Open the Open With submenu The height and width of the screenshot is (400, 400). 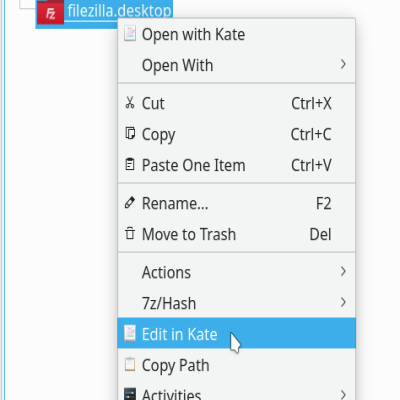(x=237, y=65)
